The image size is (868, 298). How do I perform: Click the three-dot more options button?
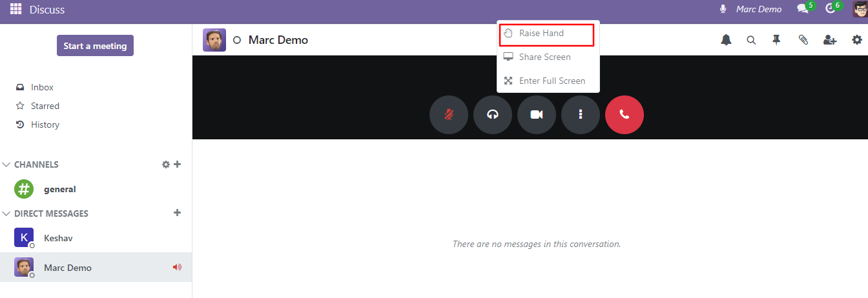pyautogui.click(x=581, y=114)
